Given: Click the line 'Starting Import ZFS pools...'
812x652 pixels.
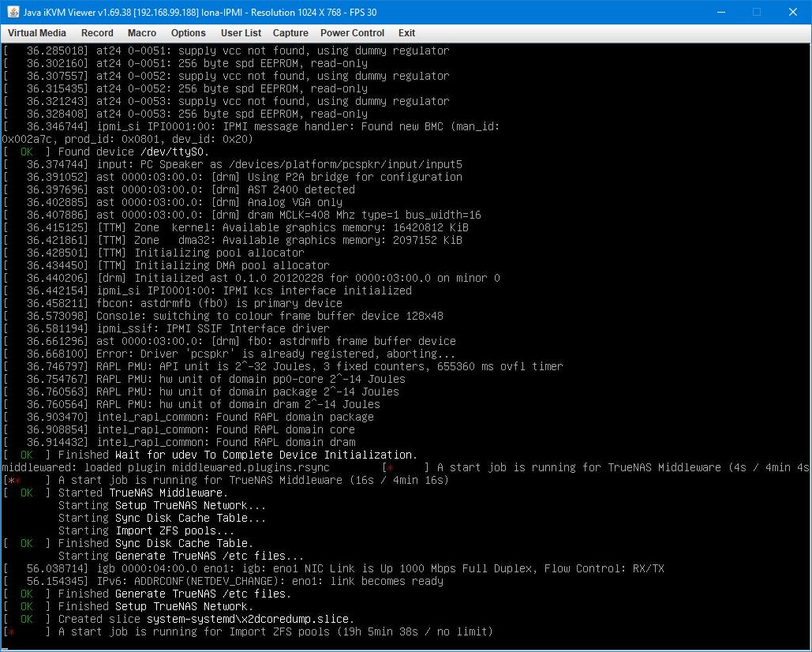Looking at the screenshot, I should (x=146, y=530).
